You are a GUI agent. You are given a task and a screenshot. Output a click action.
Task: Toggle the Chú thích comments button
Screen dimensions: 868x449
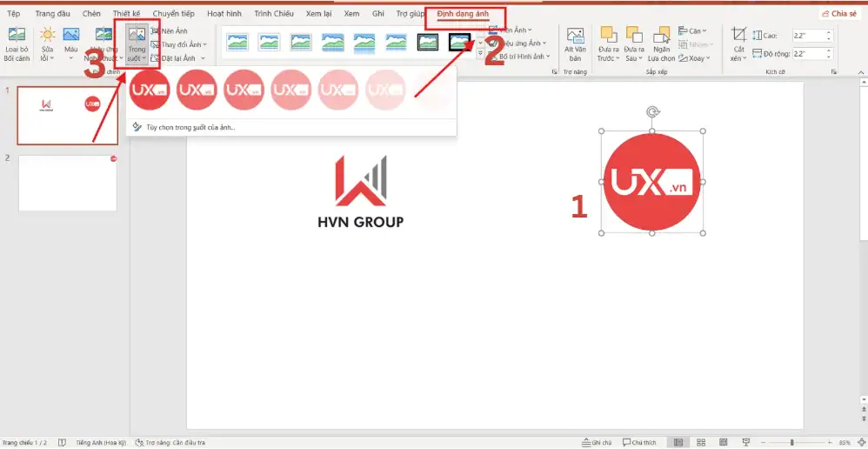[x=639, y=442]
